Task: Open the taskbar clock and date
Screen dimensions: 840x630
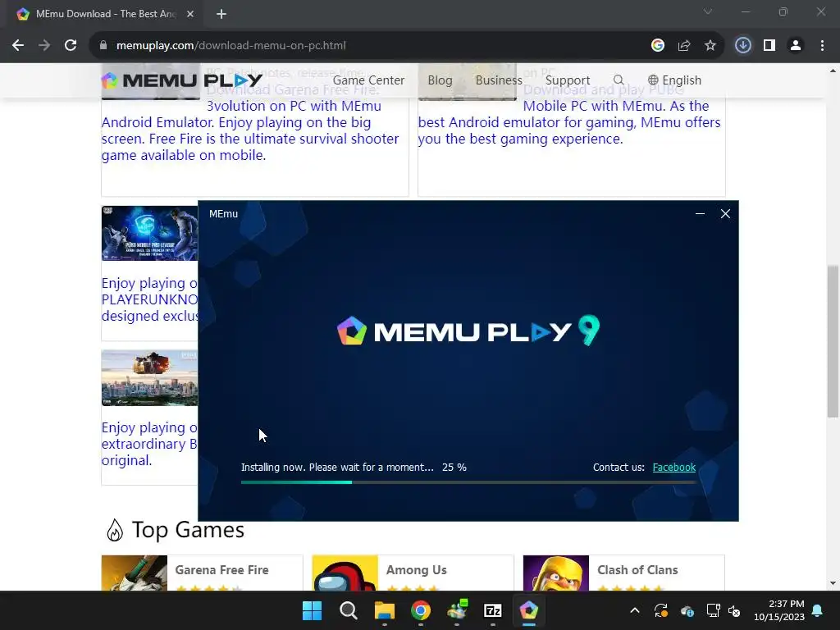Action: click(x=779, y=610)
